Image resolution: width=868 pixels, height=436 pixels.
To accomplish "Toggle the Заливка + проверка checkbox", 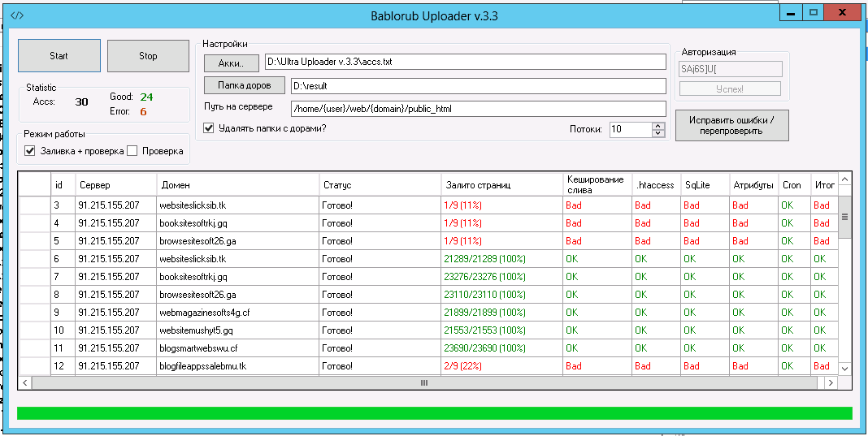I will [30, 151].
